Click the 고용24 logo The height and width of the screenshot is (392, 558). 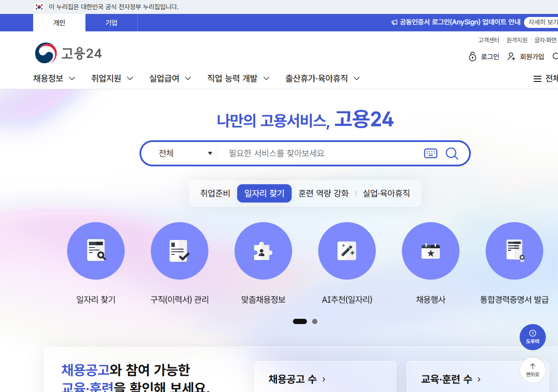(x=68, y=53)
